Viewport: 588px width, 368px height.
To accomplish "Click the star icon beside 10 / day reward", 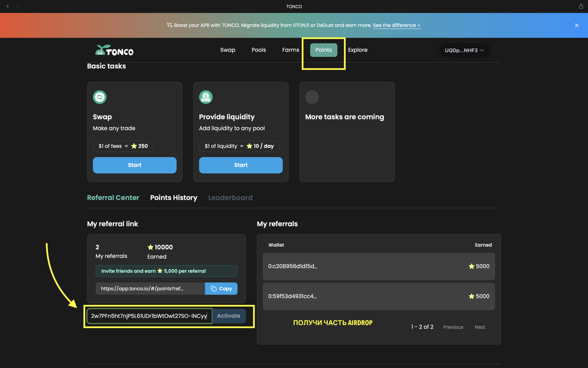I will click(x=249, y=146).
